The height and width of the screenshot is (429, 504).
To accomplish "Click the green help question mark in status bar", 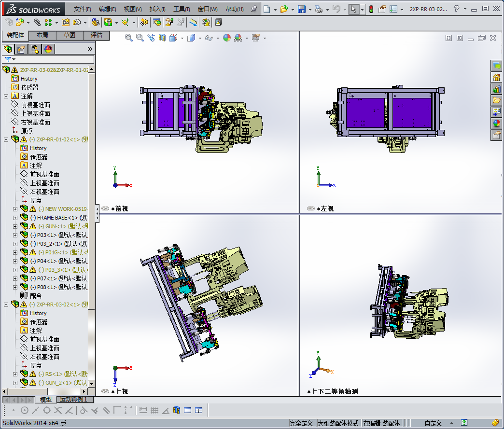I will 464,423.
